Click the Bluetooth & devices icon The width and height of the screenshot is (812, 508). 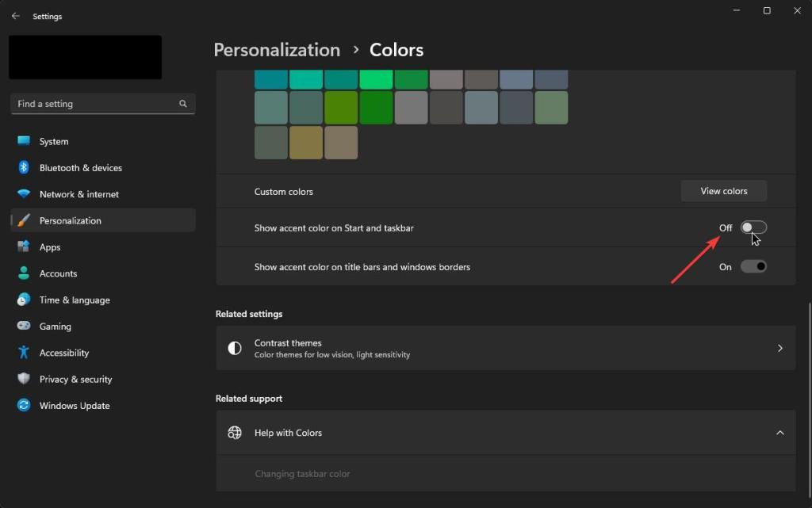24,167
